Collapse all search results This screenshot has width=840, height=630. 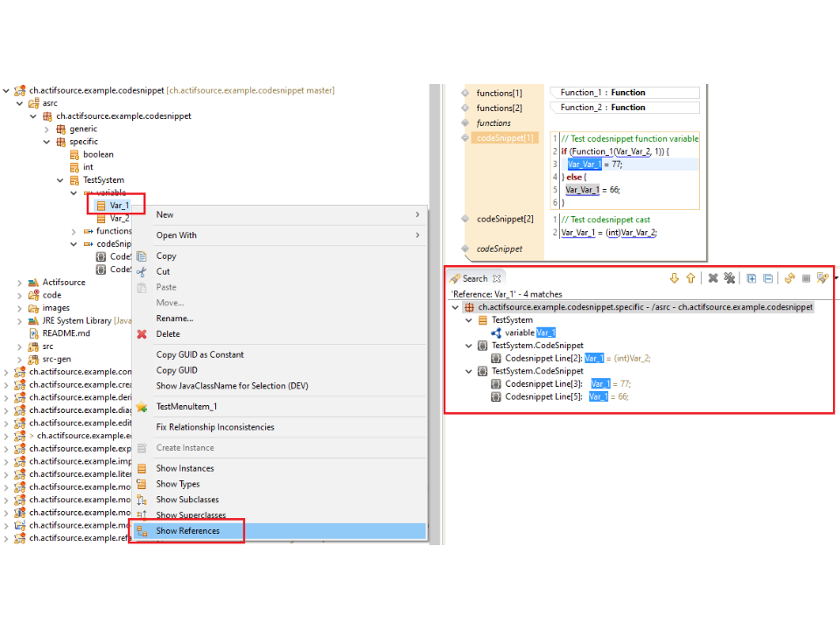click(x=767, y=278)
